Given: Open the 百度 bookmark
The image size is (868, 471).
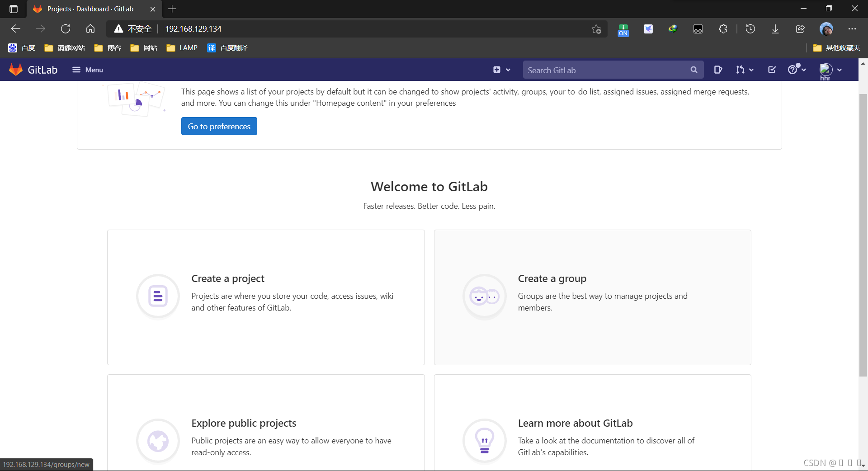Looking at the screenshot, I should pyautogui.click(x=22, y=47).
